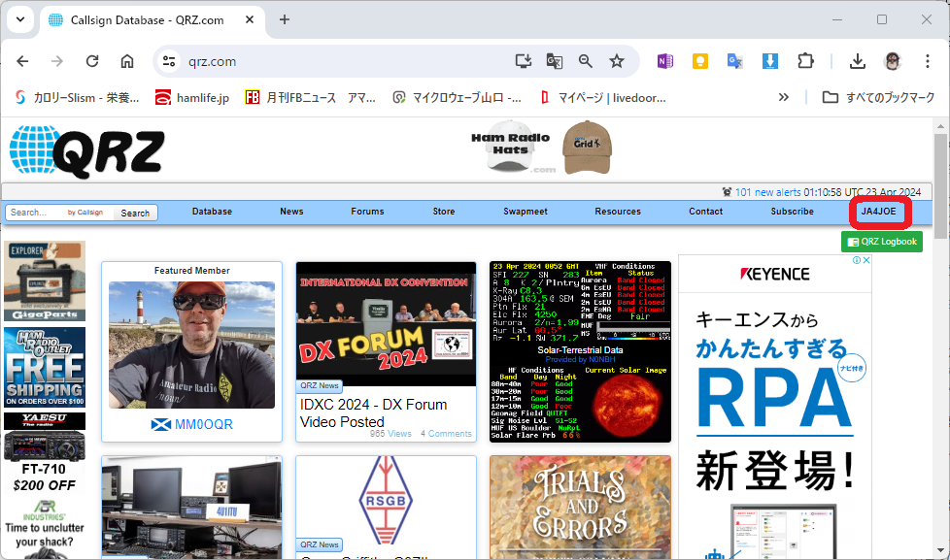Viewport: 950px width, 560px height.
Task: Open the zoom magnifier in address bar
Action: coord(586,61)
